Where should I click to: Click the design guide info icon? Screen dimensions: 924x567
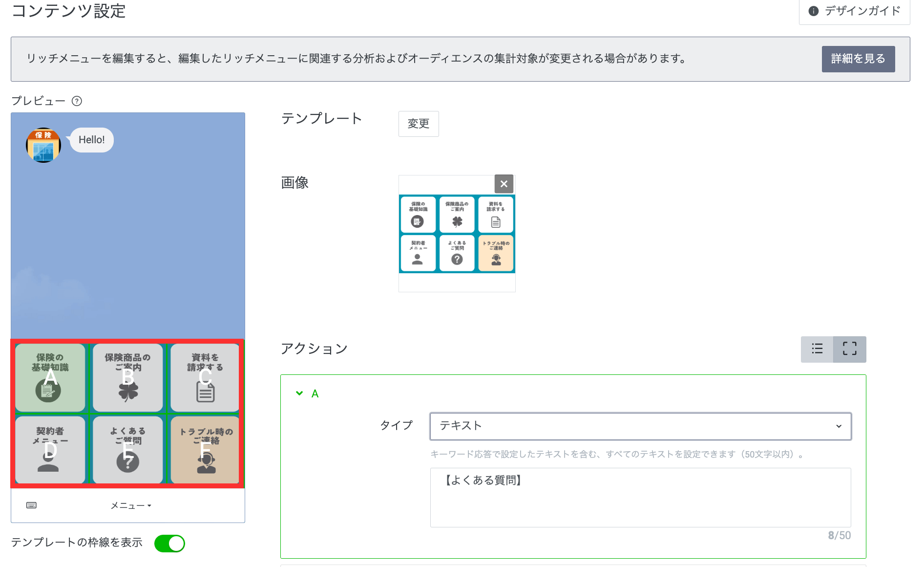click(x=813, y=11)
